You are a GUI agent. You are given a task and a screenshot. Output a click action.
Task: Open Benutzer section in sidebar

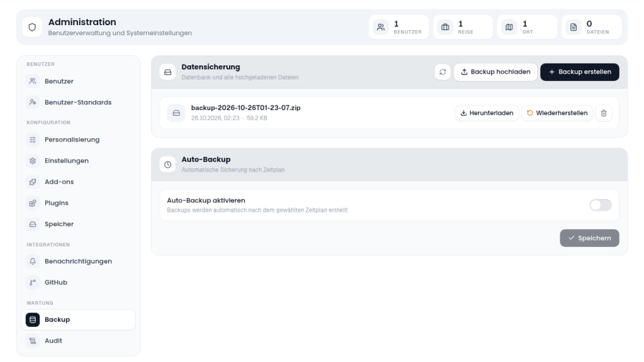point(79,81)
